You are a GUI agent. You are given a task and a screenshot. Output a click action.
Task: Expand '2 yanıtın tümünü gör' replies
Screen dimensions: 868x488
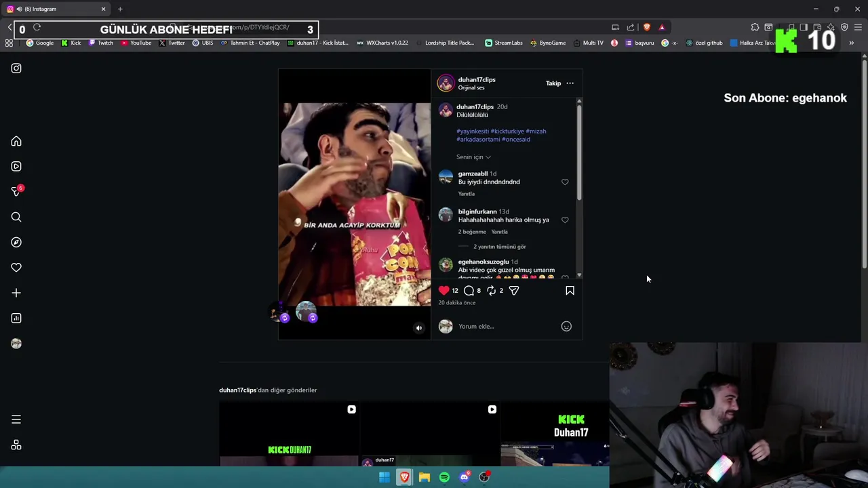click(x=500, y=247)
